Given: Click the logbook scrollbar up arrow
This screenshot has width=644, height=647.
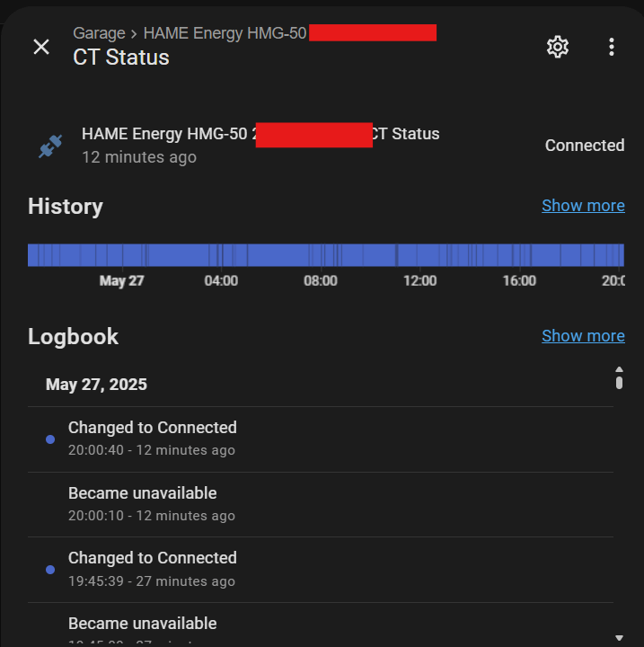Looking at the screenshot, I should pos(619,369).
